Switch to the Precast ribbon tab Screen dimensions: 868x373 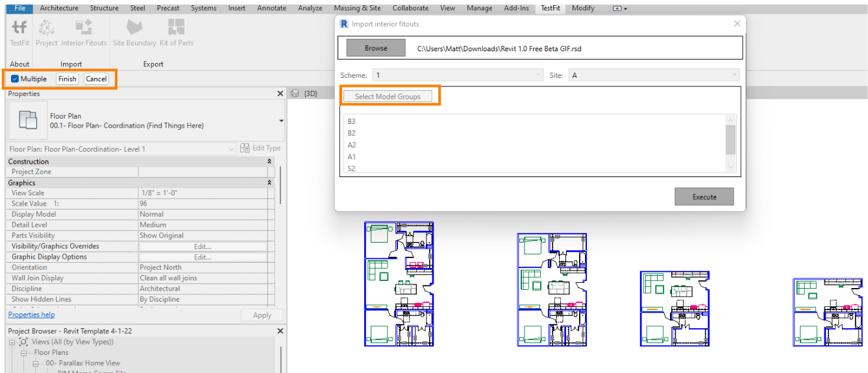click(x=169, y=8)
